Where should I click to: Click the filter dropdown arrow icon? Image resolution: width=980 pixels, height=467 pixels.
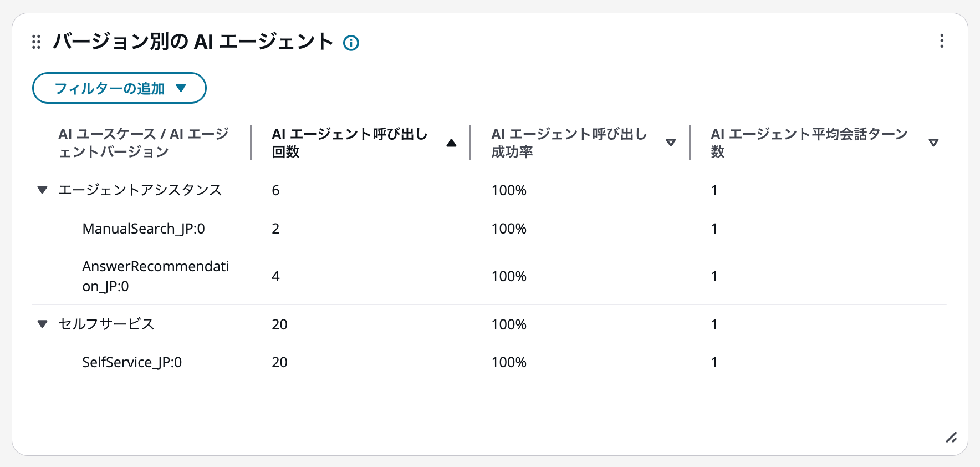coord(182,87)
